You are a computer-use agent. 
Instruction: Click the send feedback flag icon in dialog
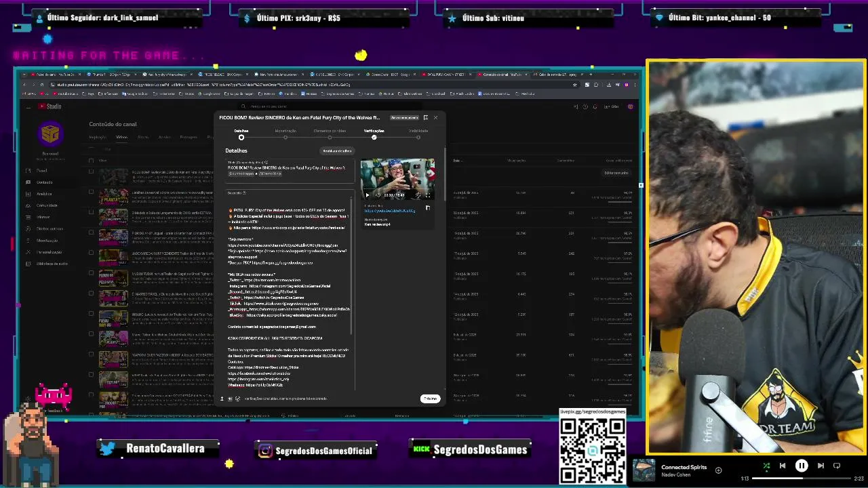tap(425, 117)
